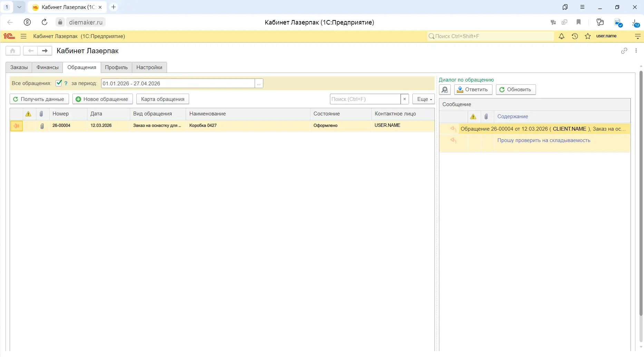Reply using the "Ответить" button
Image resolution: width=644 pixels, height=357 pixels.
(473, 90)
